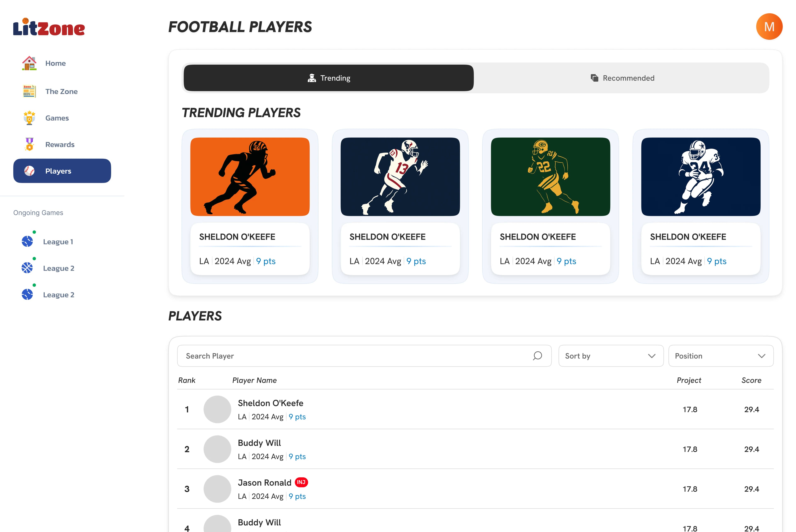This screenshot has height=532, width=796.
Task: Click The Zone newspaper icon
Action: click(x=29, y=91)
